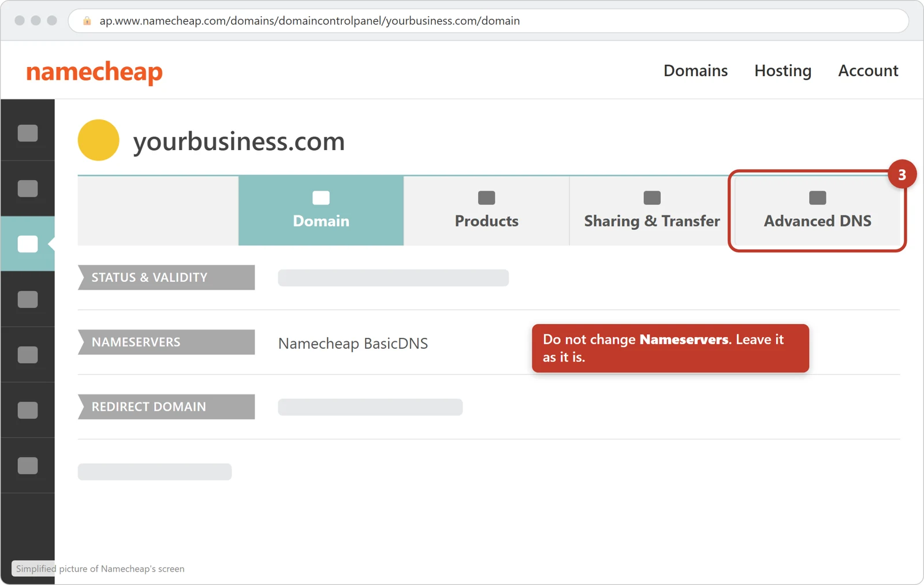Click the Namecheap BasicDNS nameserver value
This screenshot has height=585, width=924.
353,344
